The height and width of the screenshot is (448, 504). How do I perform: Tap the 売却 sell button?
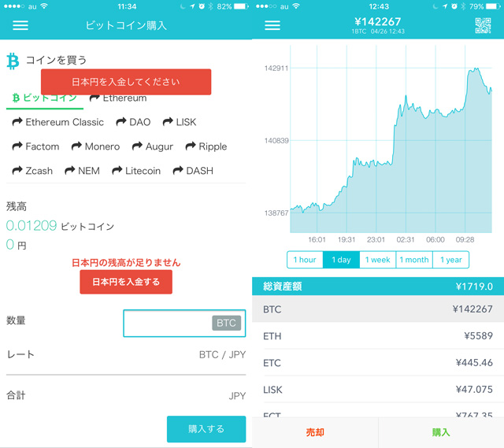click(x=315, y=432)
